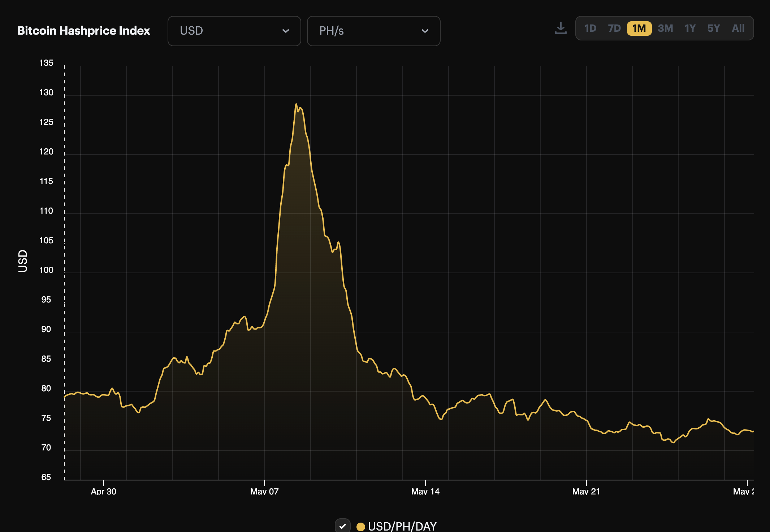Select the 5Y time range

(x=713, y=28)
